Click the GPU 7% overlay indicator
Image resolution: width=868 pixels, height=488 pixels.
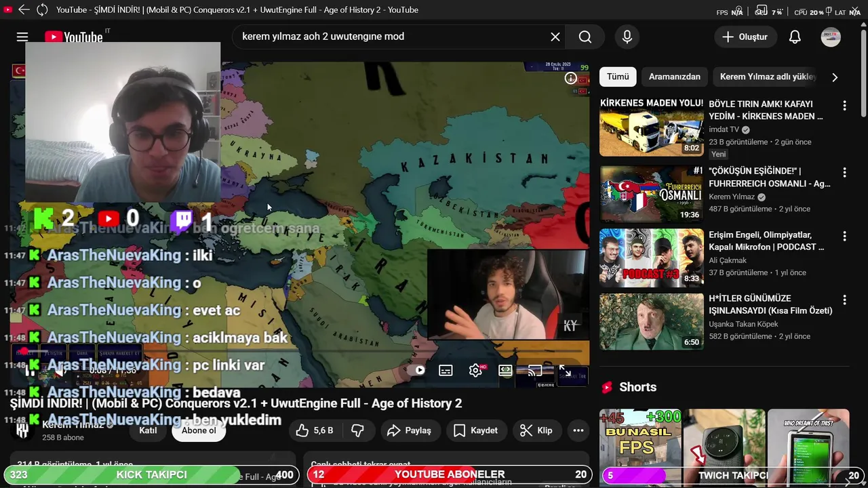point(769,12)
